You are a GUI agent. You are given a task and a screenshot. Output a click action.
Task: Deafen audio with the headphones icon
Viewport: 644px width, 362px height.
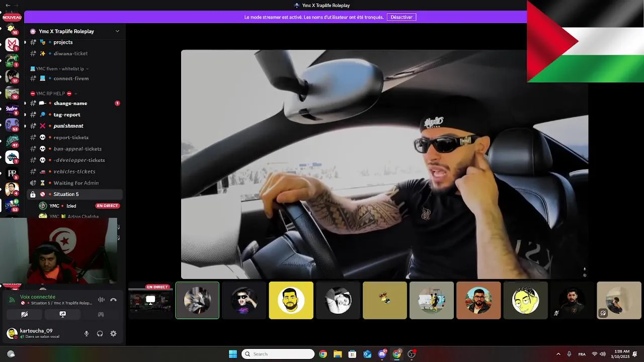(100, 333)
